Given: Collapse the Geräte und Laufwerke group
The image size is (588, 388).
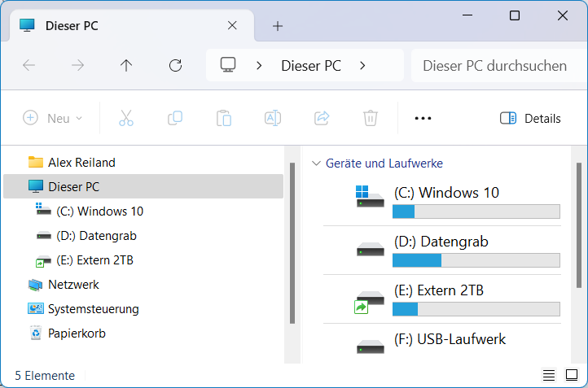Looking at the screenshot, I should tap(317, 163).
